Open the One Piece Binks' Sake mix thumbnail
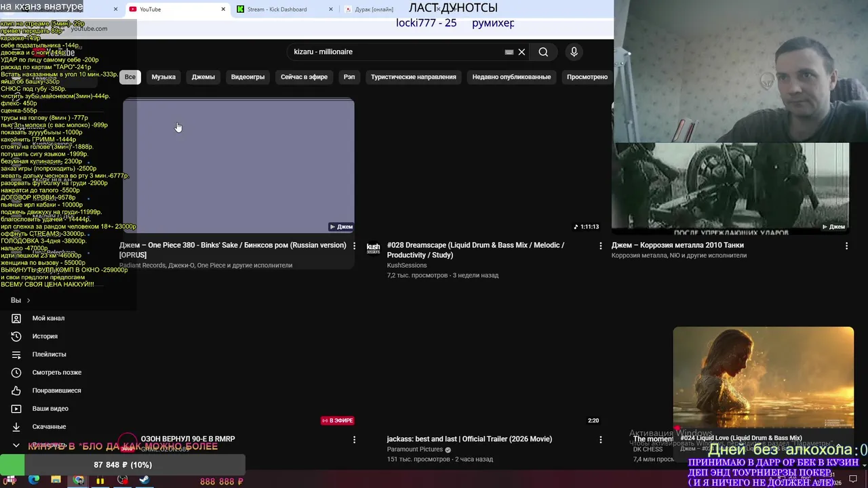Screen dimensions: 868x488 pyautogui.click(x=239, y=166)
